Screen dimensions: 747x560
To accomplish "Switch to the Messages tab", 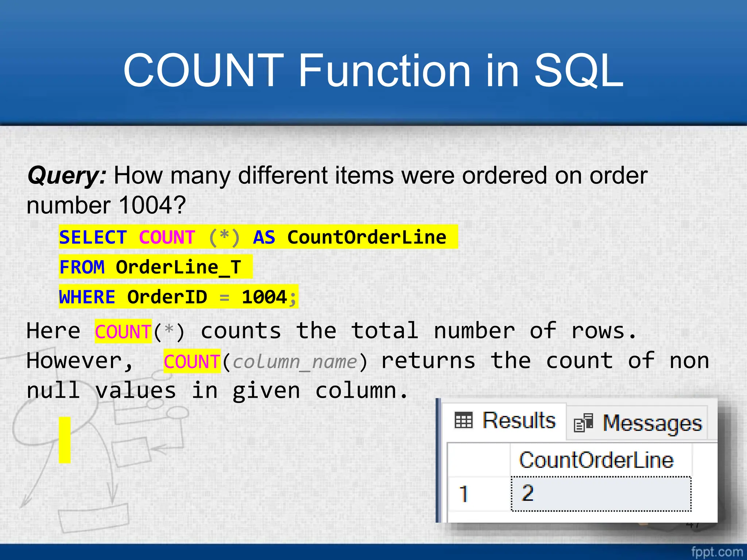I will (638, 423).
